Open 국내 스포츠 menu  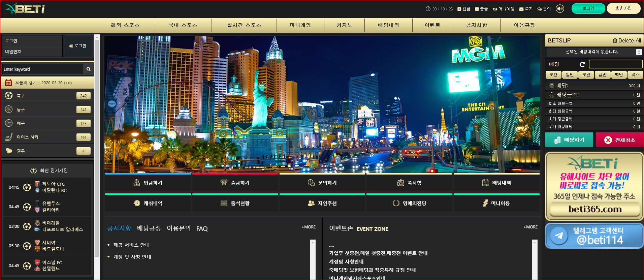tap(183, 25)
